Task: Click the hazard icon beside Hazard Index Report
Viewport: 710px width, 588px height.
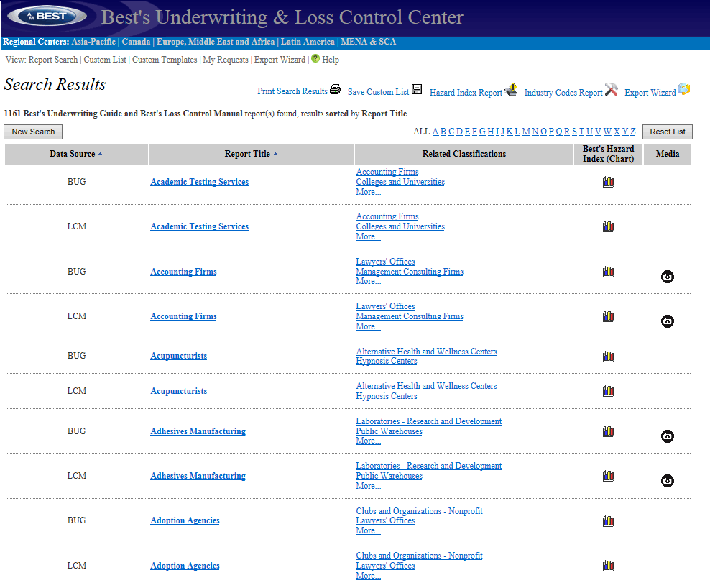Action: coord(511,89)
